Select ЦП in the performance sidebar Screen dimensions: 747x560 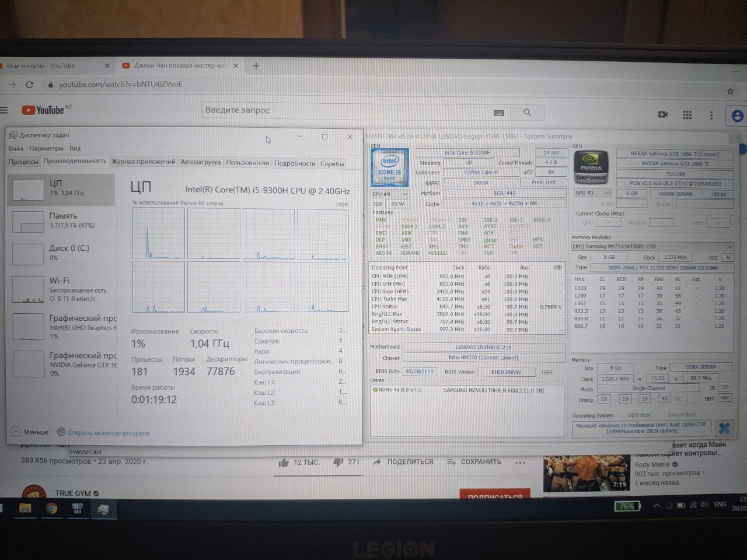pyautogui.click(x=61, y=189)
